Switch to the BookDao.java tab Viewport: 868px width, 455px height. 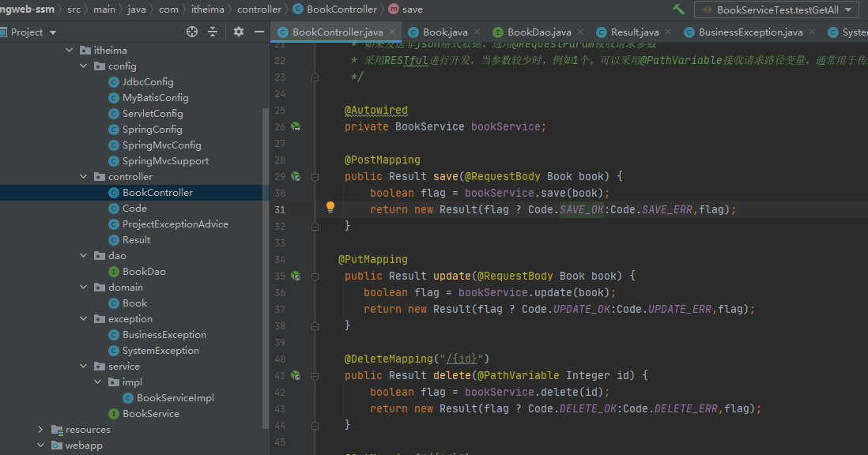(538, 32)
